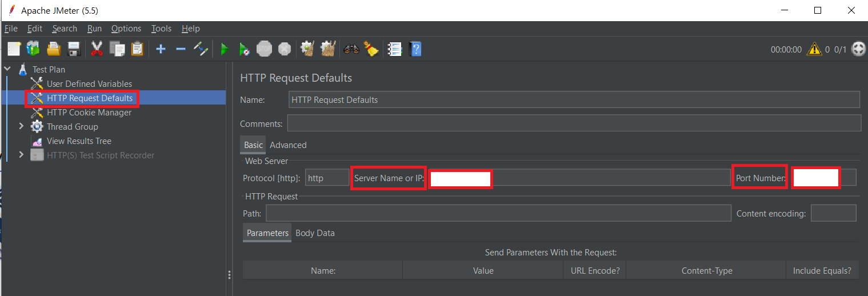Image resolution: width=868 pixels, height=296 pixels.
Task: Click the remote threads icon at far right
Action: coord(858,49)
